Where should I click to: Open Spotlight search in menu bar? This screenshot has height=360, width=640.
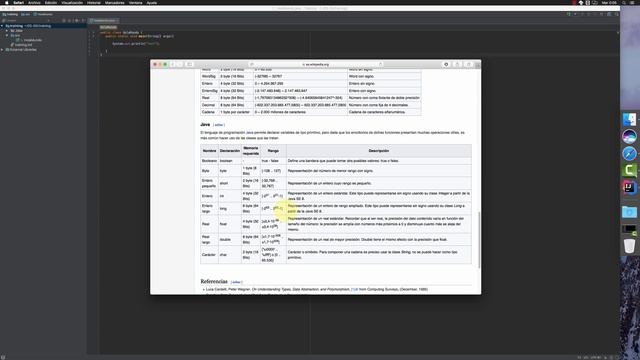(624, 2)
